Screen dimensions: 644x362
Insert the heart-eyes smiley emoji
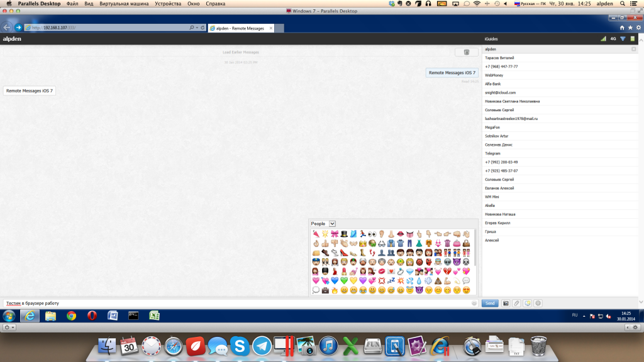466,290
